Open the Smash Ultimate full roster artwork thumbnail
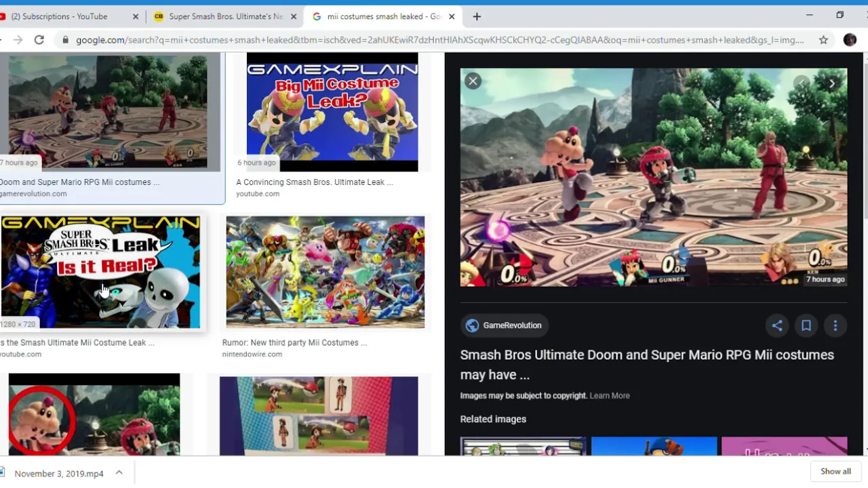The width and height of the screenshot is (868, 488). 325,272
